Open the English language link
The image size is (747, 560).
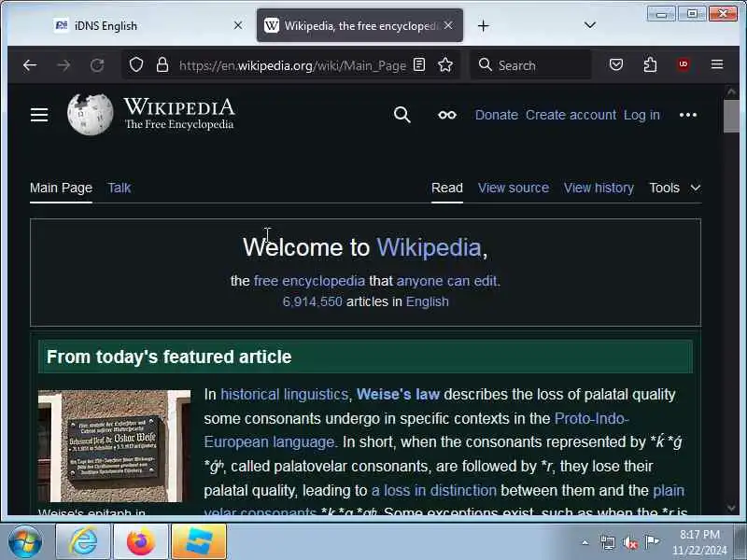(428, 301)
